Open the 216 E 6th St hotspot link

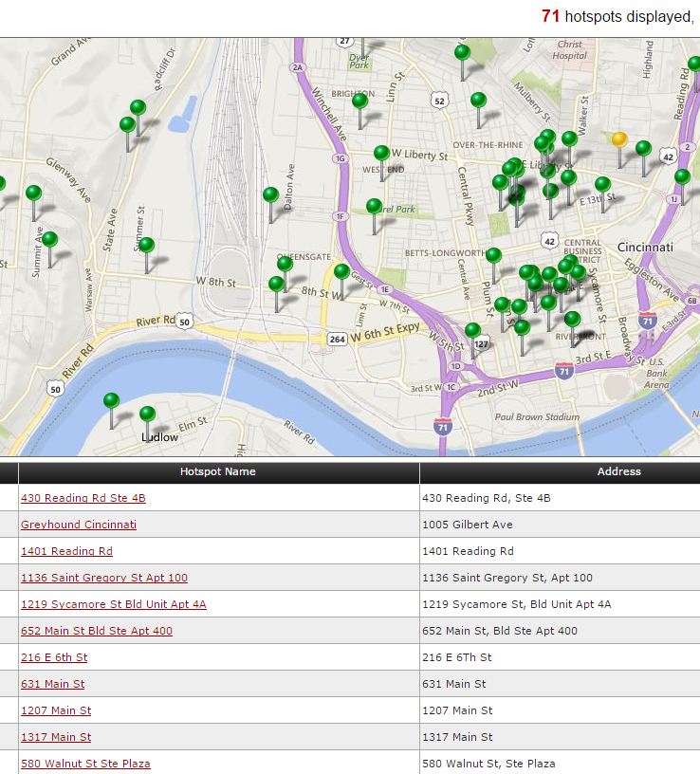[x=54, y=657]
